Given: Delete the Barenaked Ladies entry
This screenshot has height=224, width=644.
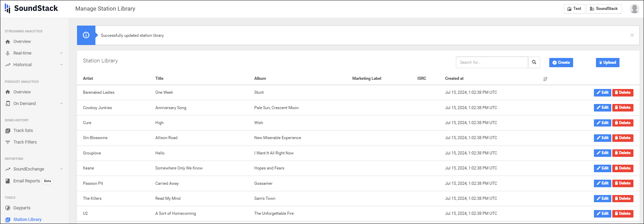Looking at the screenshot, I should pos(623,92).
